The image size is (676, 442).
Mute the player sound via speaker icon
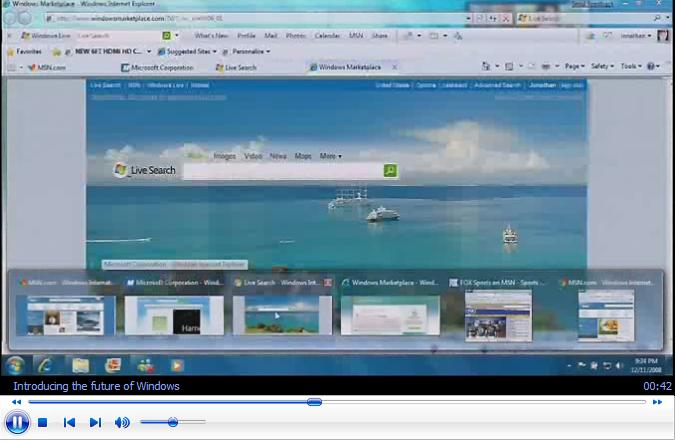(122, 422)
